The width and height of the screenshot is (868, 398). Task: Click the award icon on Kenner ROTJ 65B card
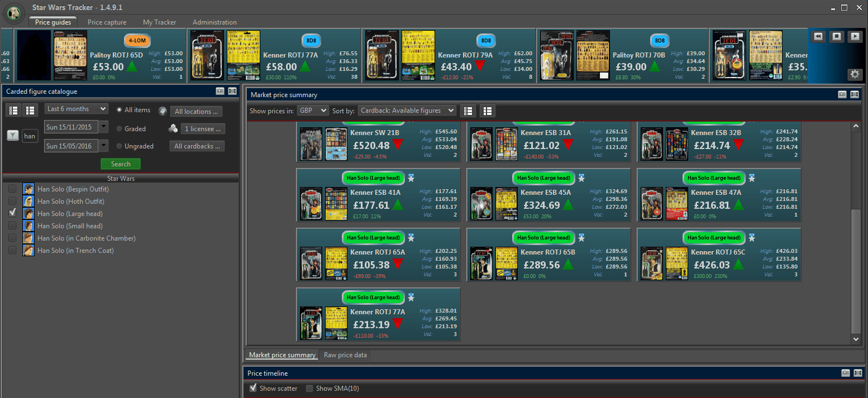(581, 237)
